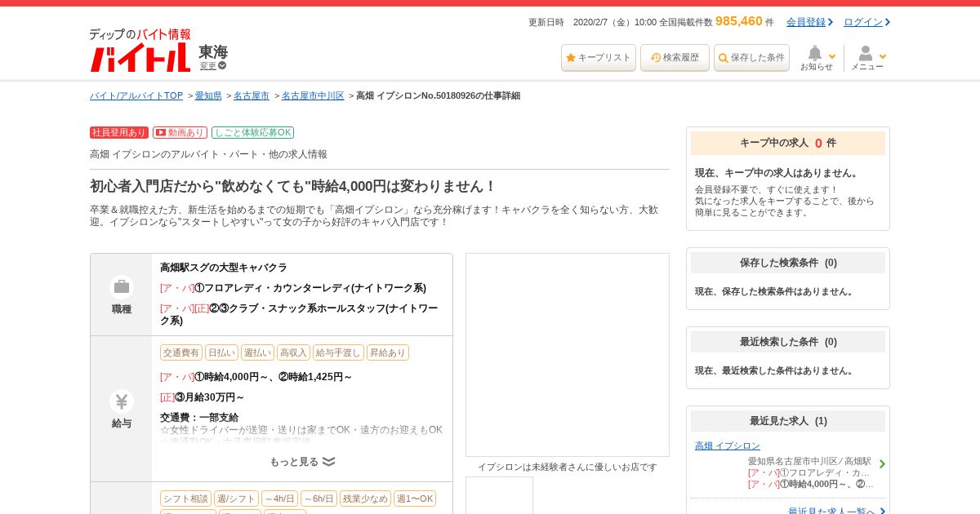Open the メニュー person icon dropdown
This screenshot has height=514, width=980.
[x=867, y=58]
